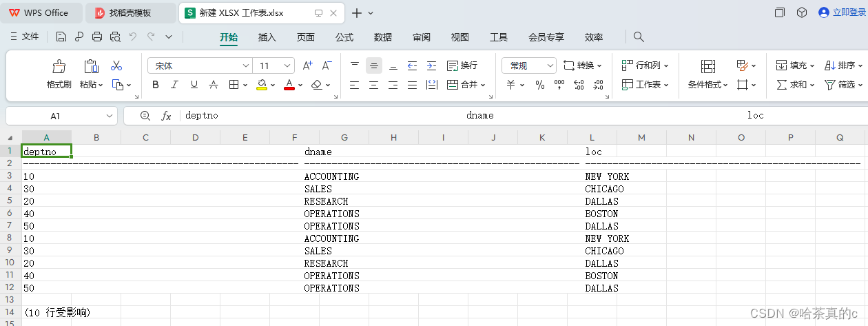
Task: Open the font size dropdown showing 11
Action: click(x=288, y=65)
